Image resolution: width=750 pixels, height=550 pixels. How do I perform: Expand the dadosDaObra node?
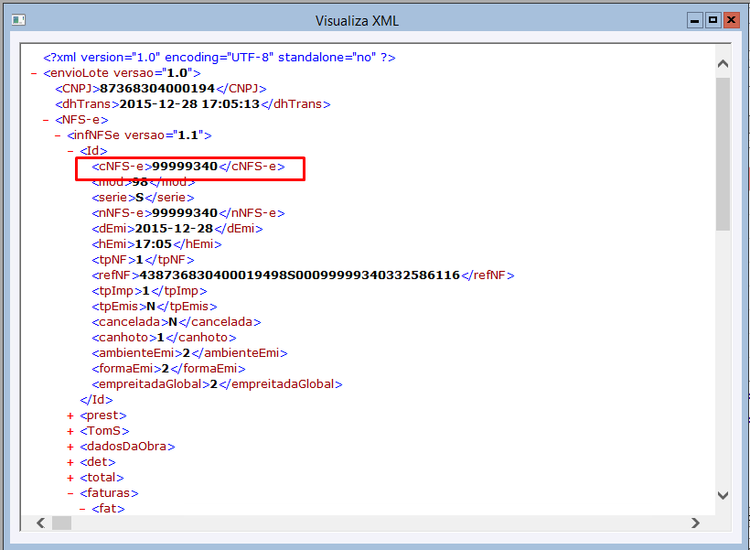[70, 447]
